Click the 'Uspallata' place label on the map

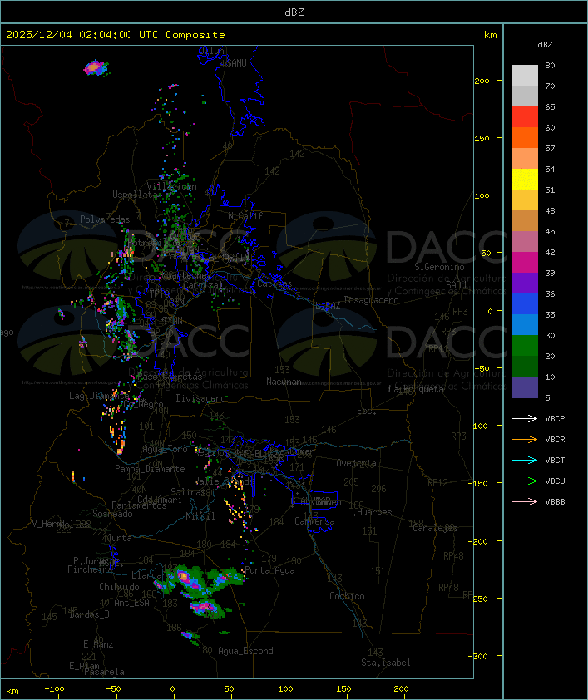click(135, 195)
